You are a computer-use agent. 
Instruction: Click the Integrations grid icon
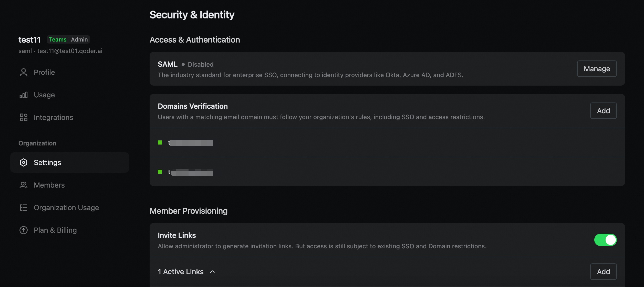(23, 117)
